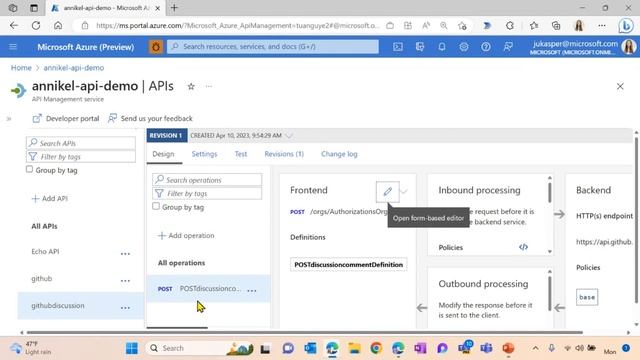Switch to the Test tab
The image size is (640, 360).
[x=241, y=154]
